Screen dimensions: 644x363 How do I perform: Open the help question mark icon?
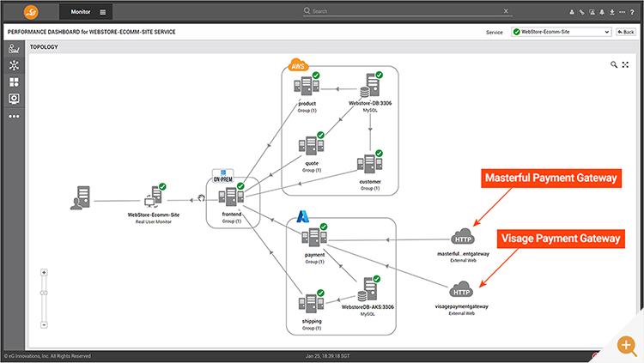click(632, 12)
